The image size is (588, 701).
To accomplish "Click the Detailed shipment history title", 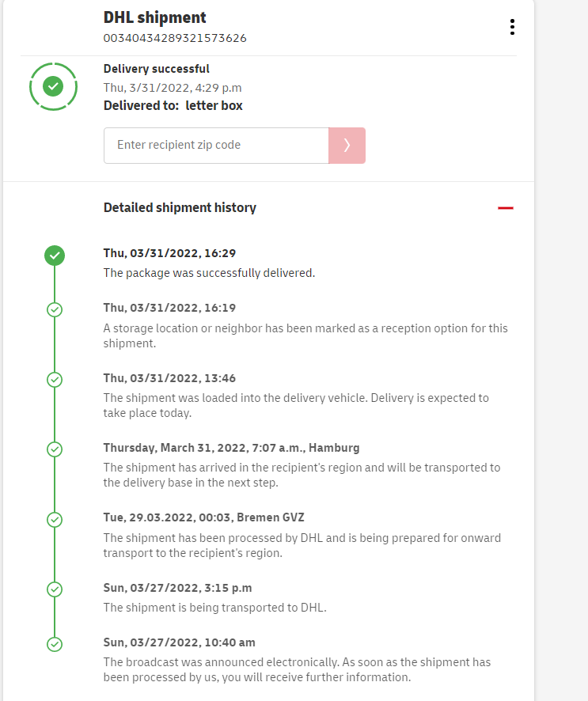I will (180, 208).
